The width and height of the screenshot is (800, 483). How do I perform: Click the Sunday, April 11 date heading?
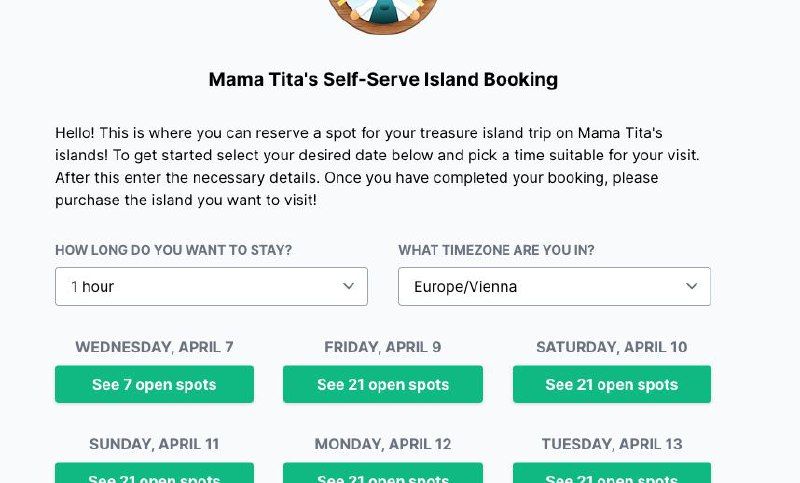point(154,444)
